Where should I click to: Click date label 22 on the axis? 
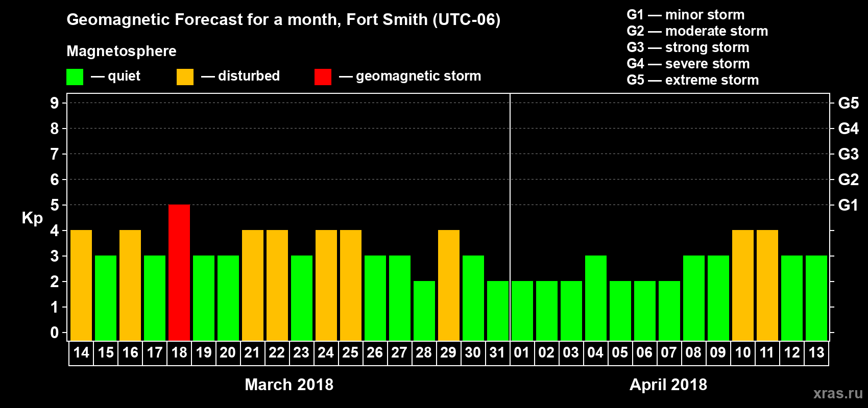pos(277,353)
